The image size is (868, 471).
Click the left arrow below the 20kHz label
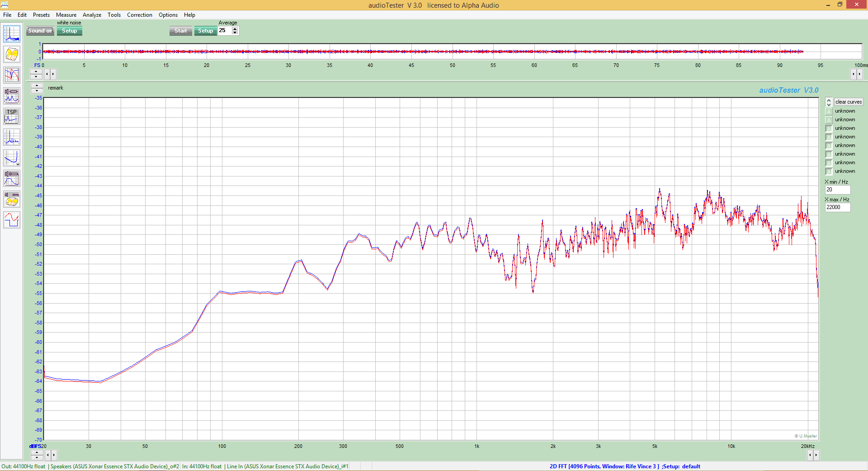tap(810, 455)
